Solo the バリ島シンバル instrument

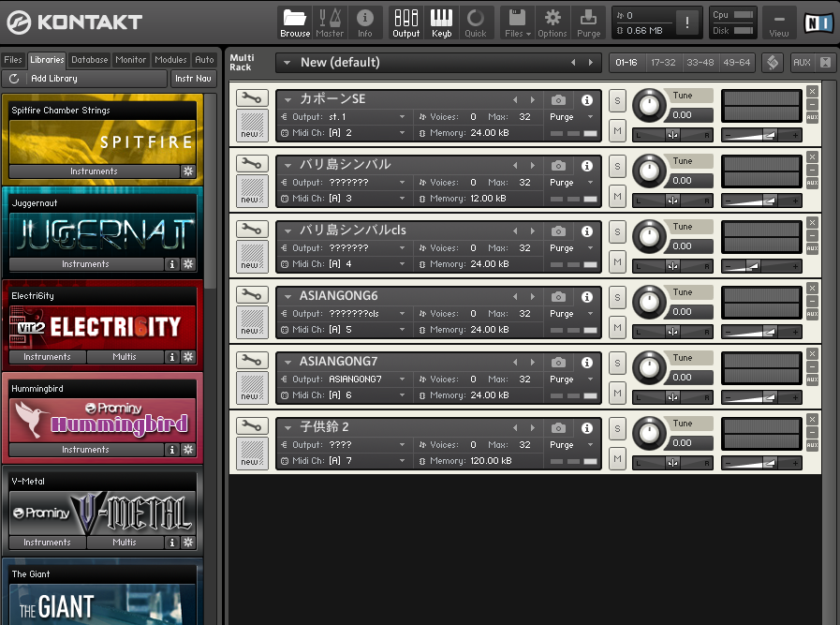[x=617, y=166]
